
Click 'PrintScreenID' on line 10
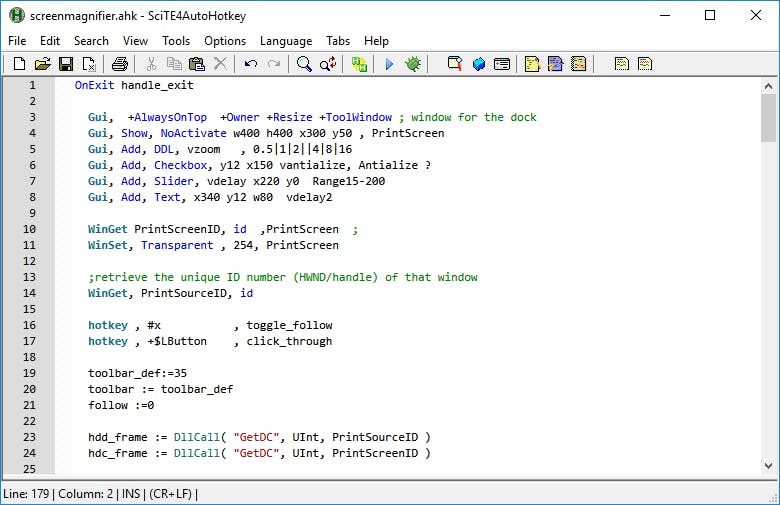[177, 229]
